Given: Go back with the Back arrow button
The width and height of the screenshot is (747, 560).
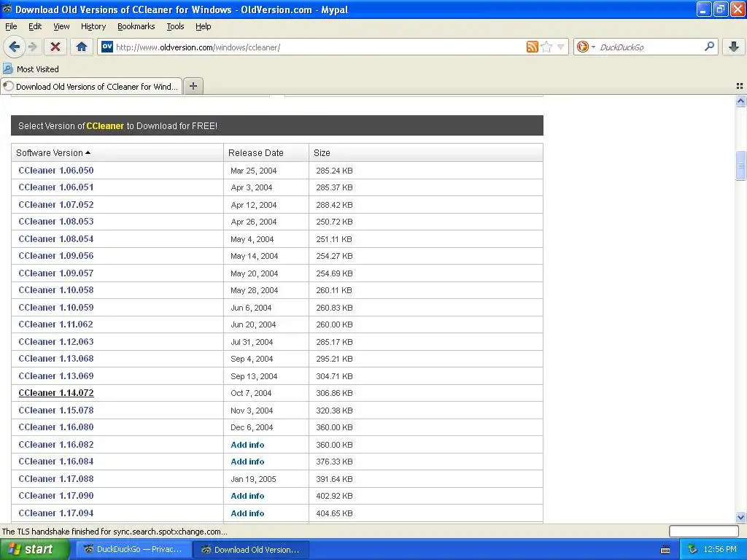Looking at the screenshot, I should [14, 47].
